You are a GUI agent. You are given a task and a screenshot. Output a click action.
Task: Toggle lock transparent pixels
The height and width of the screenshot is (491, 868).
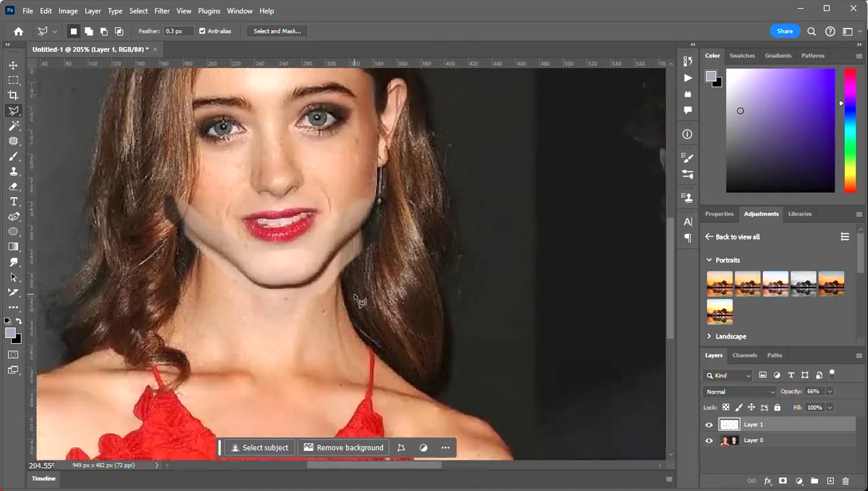tap(726, 408)
